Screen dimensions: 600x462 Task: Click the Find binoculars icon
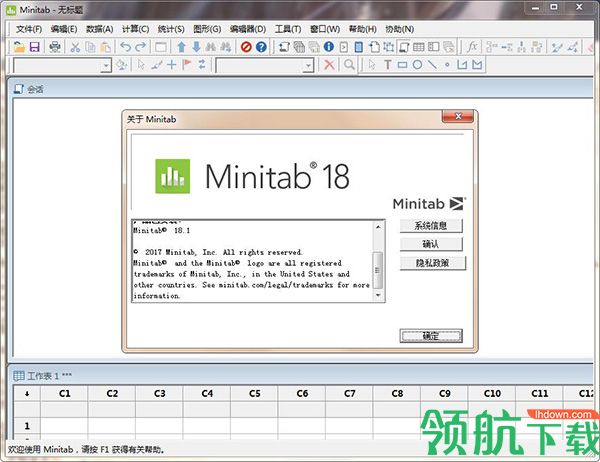click(x=211, y=47)
